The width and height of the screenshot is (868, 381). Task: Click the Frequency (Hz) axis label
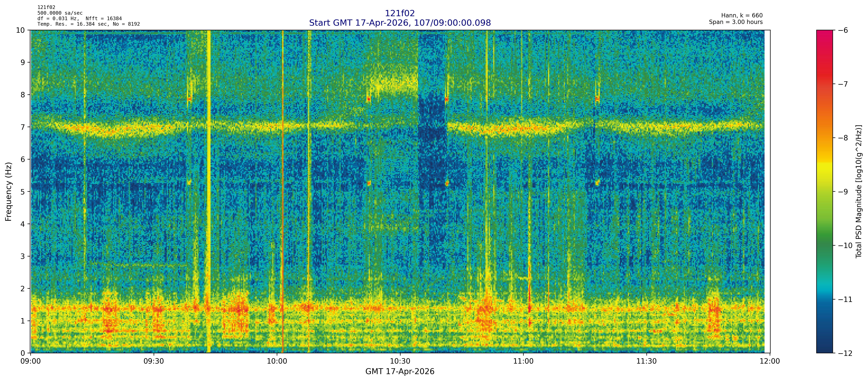(x=8, y=192)
